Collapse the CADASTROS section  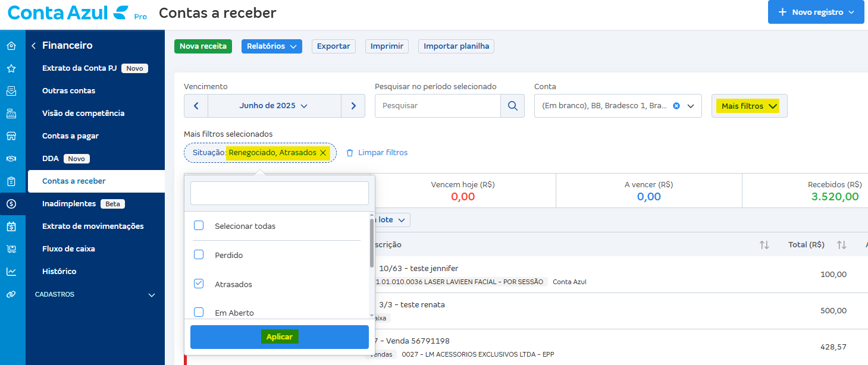click(152, 294)
